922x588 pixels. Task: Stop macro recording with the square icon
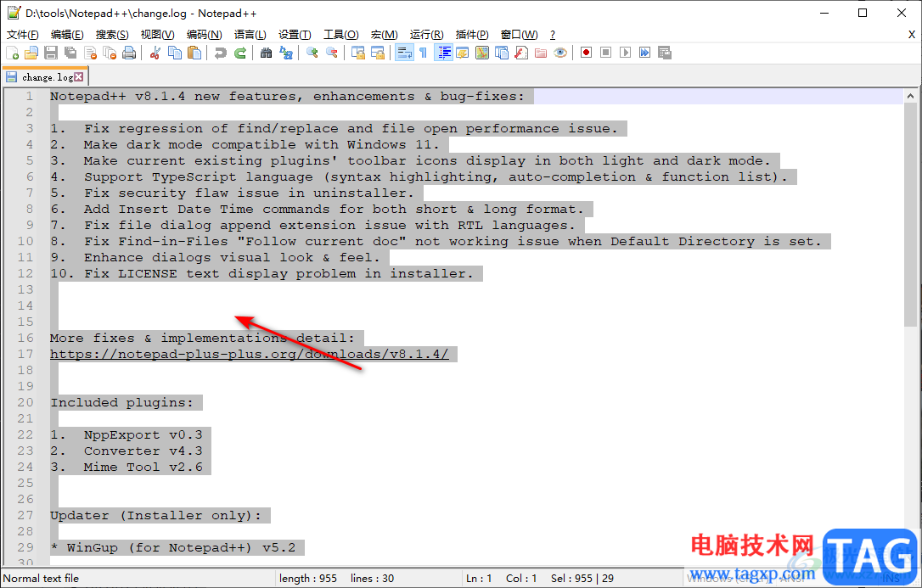(x=605, y=53)
